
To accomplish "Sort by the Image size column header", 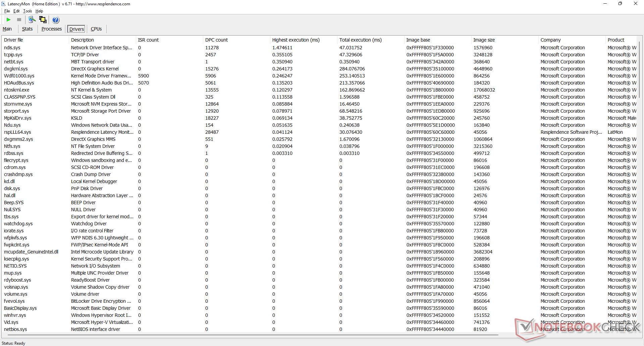I will pyautogui.click(x=504, y=40).
